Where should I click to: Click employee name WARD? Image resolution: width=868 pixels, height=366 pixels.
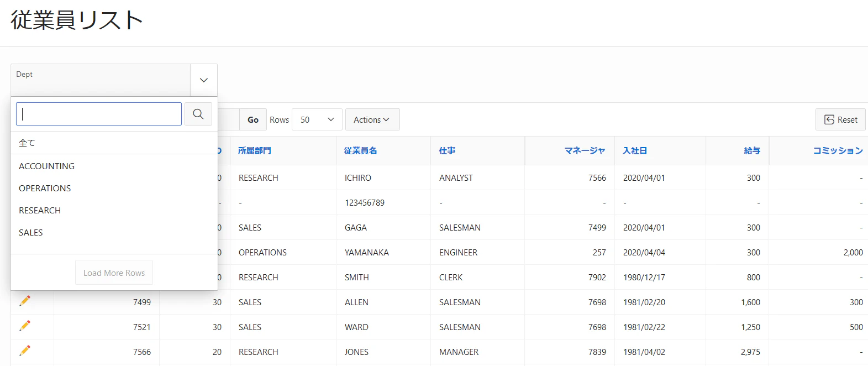click(x=356, y=327)
